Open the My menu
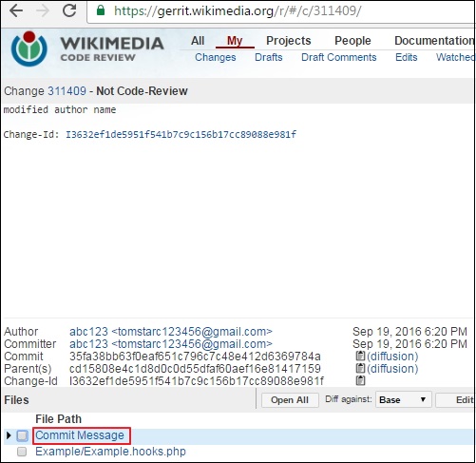The width and height of the screenshot is (476, 463). pos(235,41)
